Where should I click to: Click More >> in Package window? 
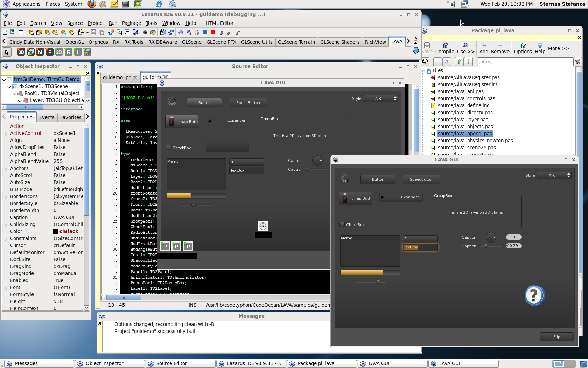tap(558, 48)
